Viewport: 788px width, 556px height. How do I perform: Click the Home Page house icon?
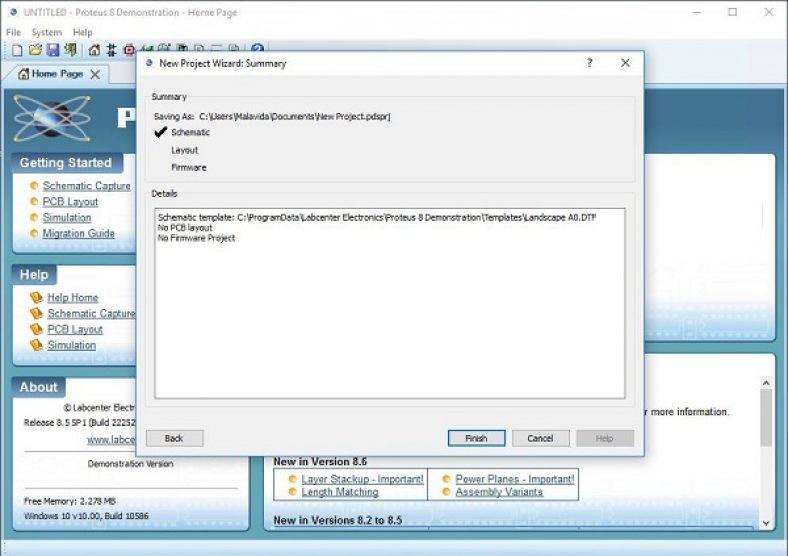pos(94,50)
